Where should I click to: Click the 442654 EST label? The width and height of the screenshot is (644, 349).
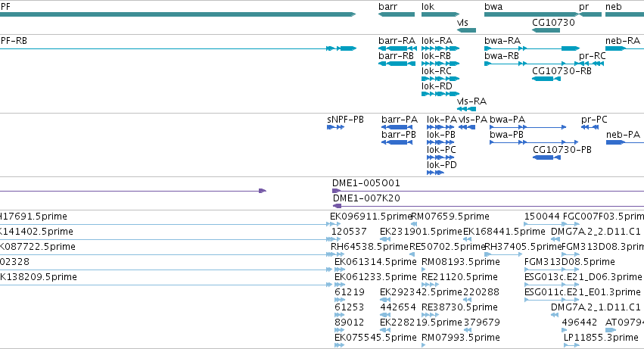click(x=398, y=308)
